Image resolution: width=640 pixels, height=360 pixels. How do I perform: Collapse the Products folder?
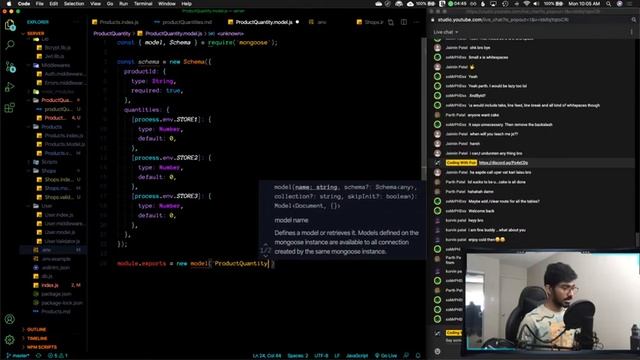pos(52,127)
